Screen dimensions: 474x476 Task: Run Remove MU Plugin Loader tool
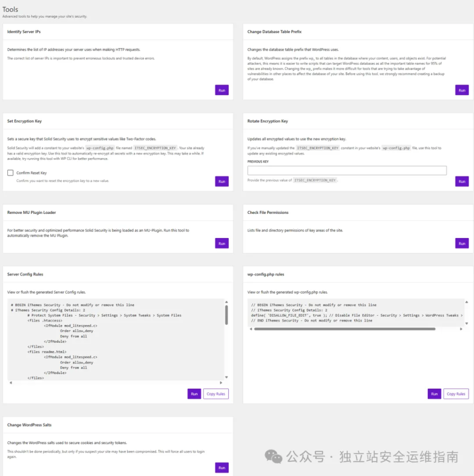(222, 243)
